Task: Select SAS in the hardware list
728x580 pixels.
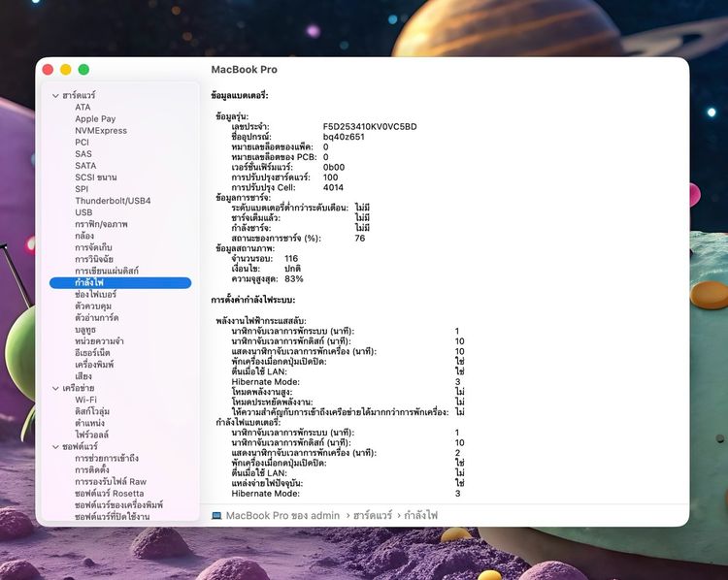Action: point(83,154)
